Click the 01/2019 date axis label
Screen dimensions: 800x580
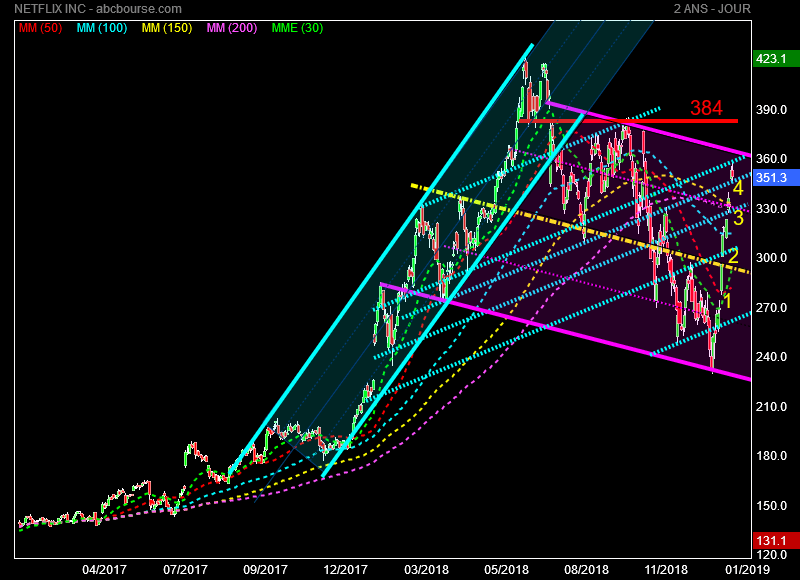point(747,569)
